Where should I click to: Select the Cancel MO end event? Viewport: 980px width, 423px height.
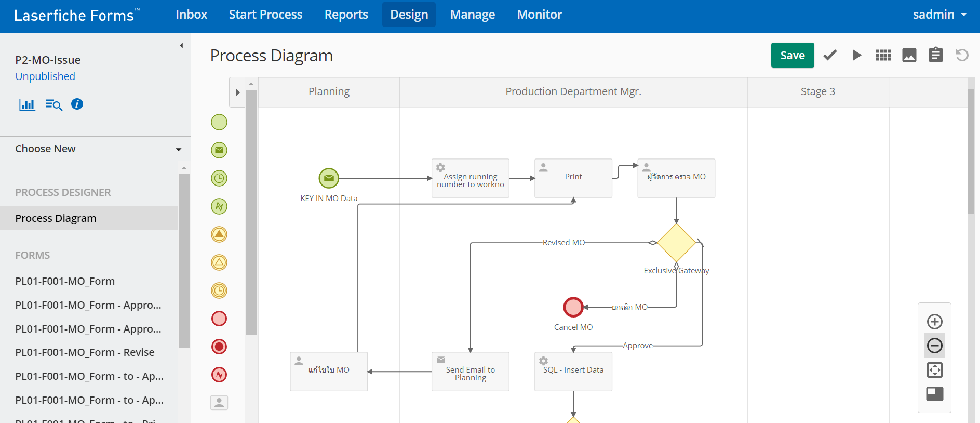573,307
